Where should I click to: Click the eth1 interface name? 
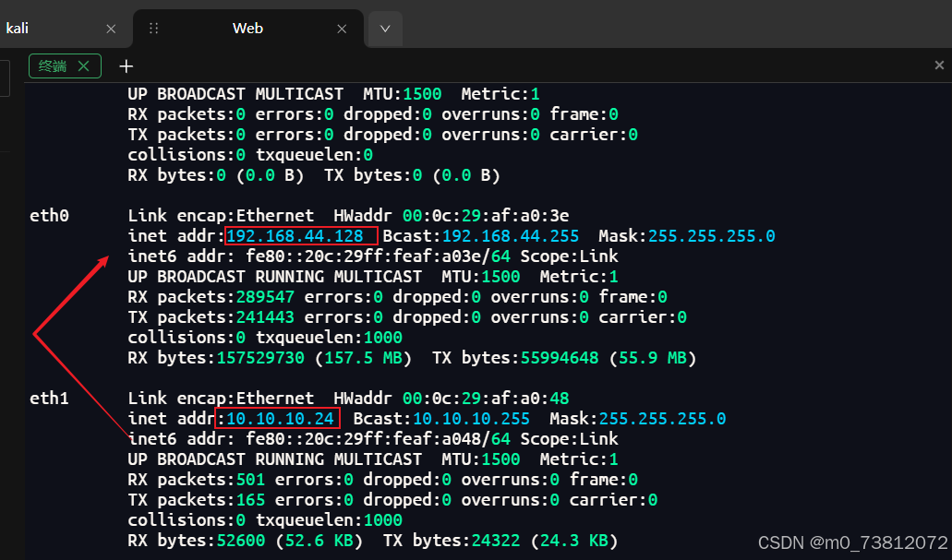coord(49,398)
